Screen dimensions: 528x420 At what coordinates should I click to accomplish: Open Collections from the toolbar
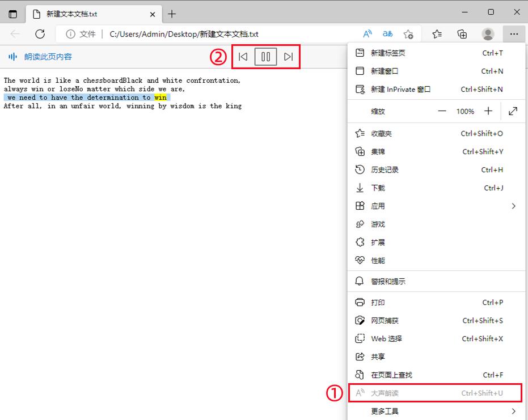462,34
